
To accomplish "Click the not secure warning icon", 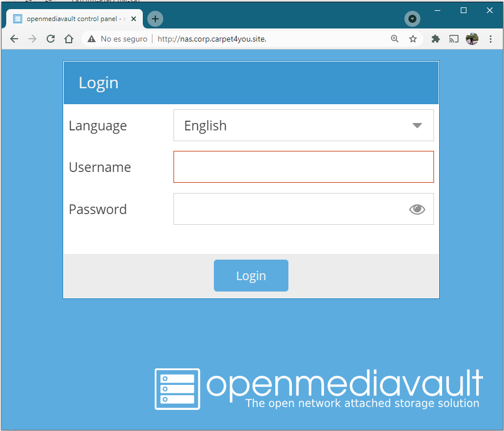I will click(92, 39).
